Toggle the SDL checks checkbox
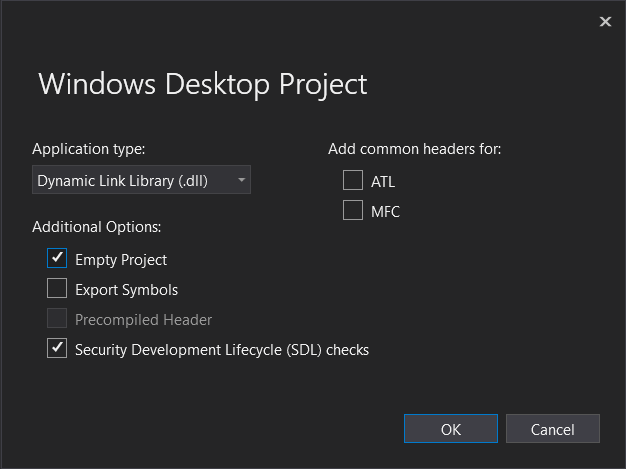The width and height of the screenshot is (626, 469). coord(57,350)
